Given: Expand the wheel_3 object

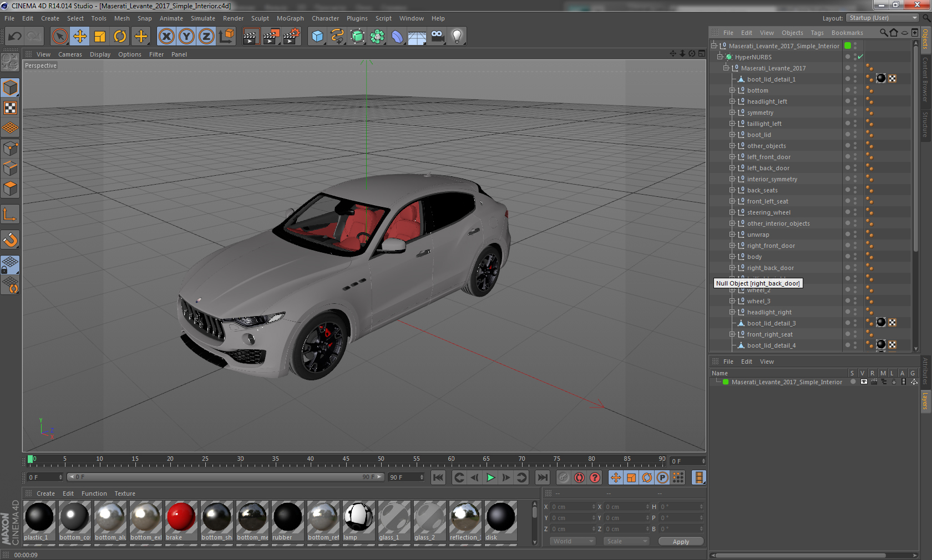Looking at the screenshot, I should tap(732, 301).
